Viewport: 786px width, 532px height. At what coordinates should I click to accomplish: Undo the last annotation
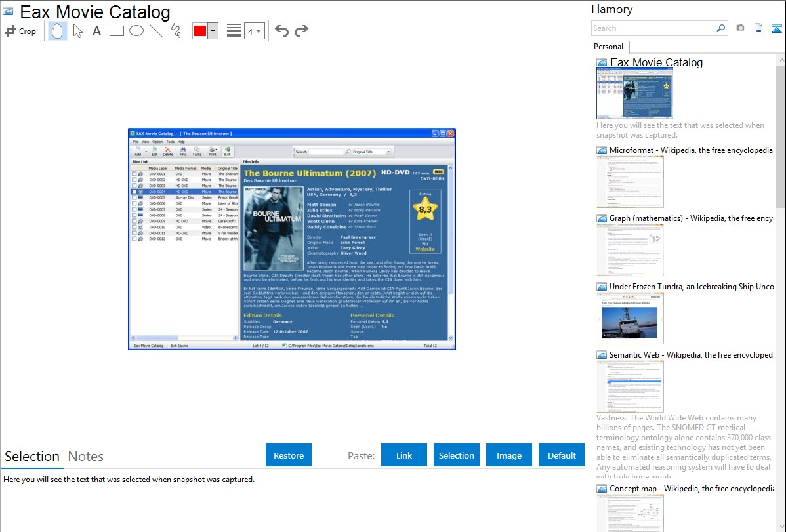click(x=281, y=31)
